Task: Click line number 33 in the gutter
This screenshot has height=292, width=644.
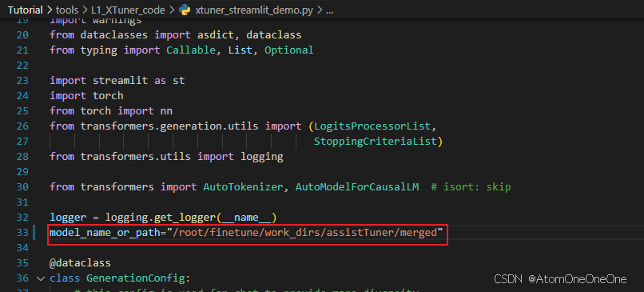Action: 22,233
